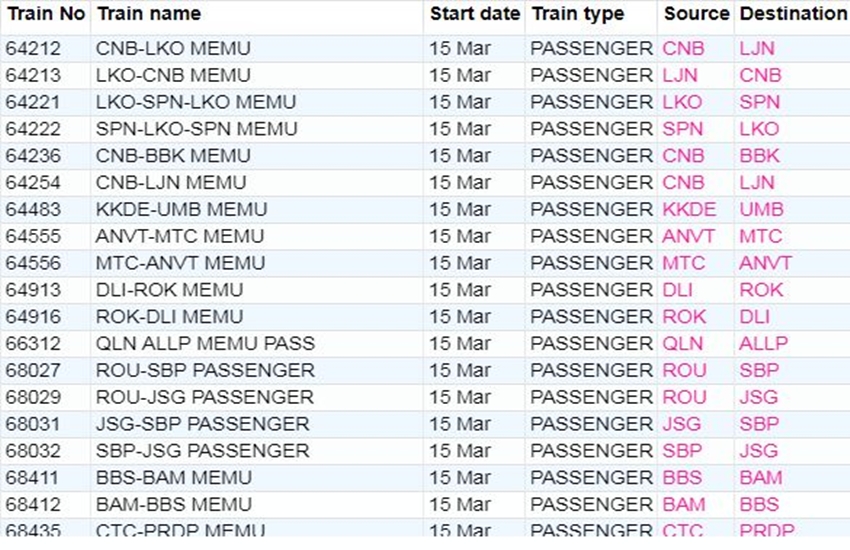The image size is (850, 550).
Task: Click train name QLN ALLP MEMU PASS
Action: (205, 344)
